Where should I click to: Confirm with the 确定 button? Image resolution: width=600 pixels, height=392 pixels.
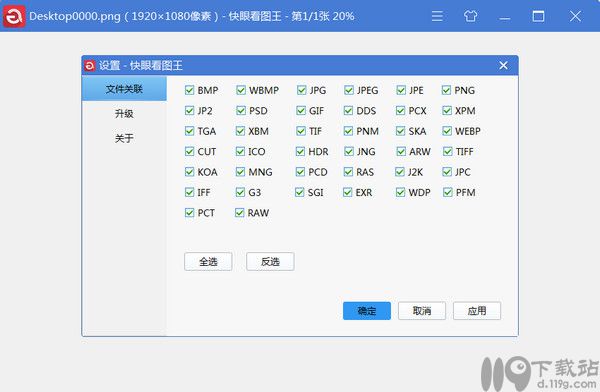click(367, 310)
